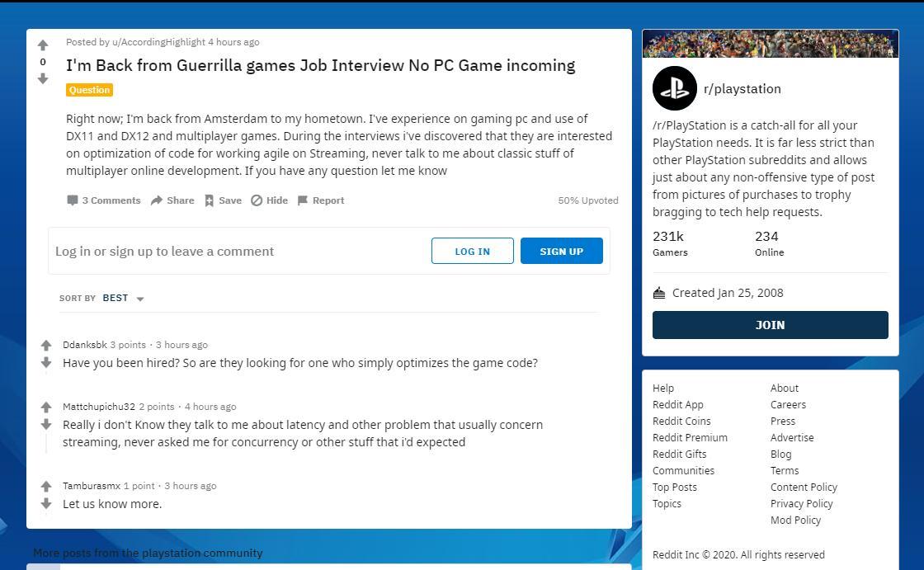This screenshot has height=570, width=924.
Task: Click the '50% Upvoted' text
Action: click(588, 200)
